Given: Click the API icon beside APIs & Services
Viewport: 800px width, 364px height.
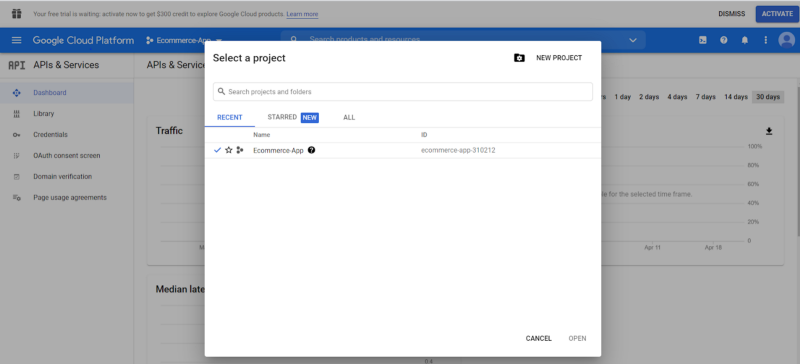Looking at the screenshot, I should click(17, 65).
